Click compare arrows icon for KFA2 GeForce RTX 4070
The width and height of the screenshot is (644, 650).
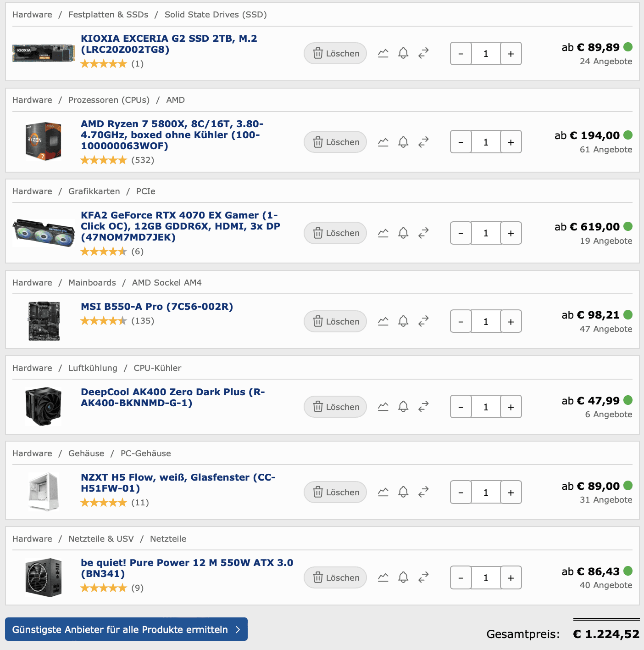[423, 233]
